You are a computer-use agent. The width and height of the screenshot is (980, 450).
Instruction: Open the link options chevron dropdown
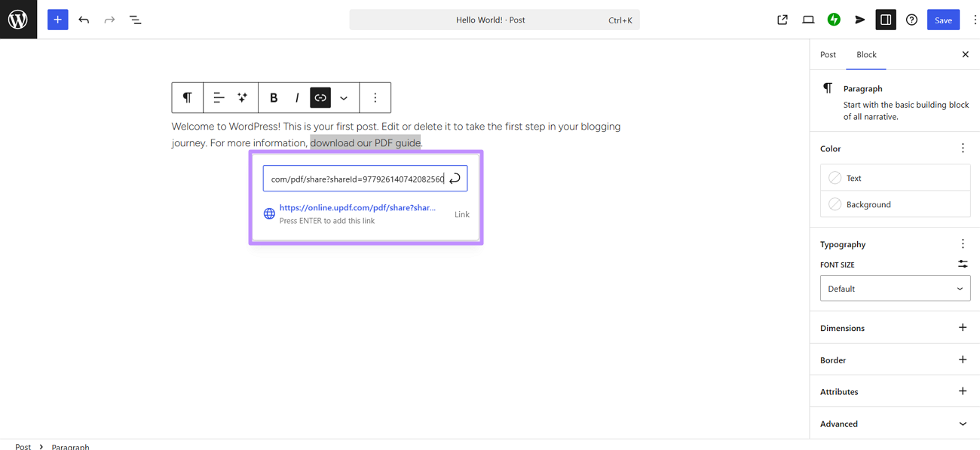coord(344,97)
